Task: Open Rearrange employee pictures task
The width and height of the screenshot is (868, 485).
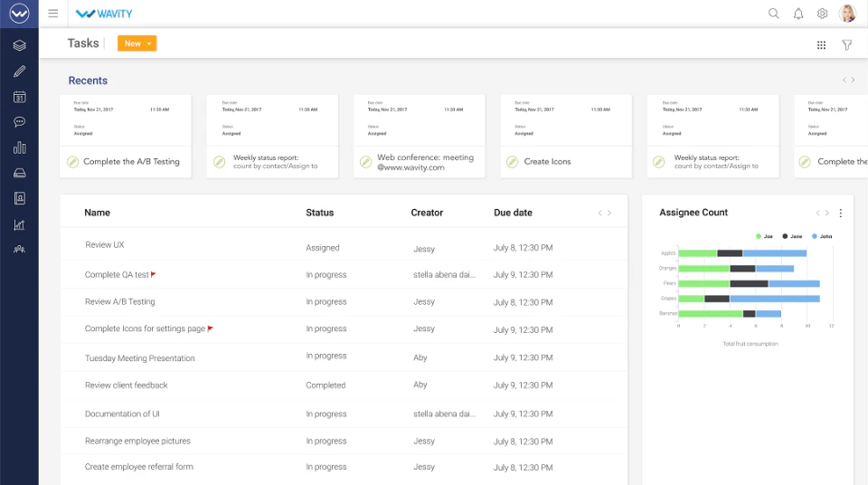Action: [x=137, y=442]
